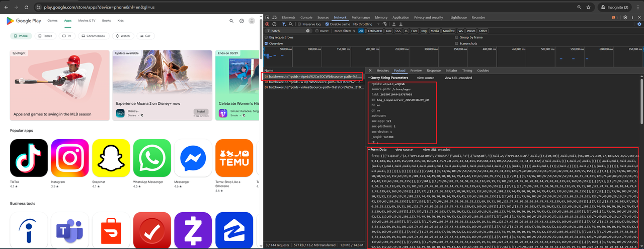644x249 pixels.
Task: Click view URL-encoded next to Form Data
Action: 437,150
